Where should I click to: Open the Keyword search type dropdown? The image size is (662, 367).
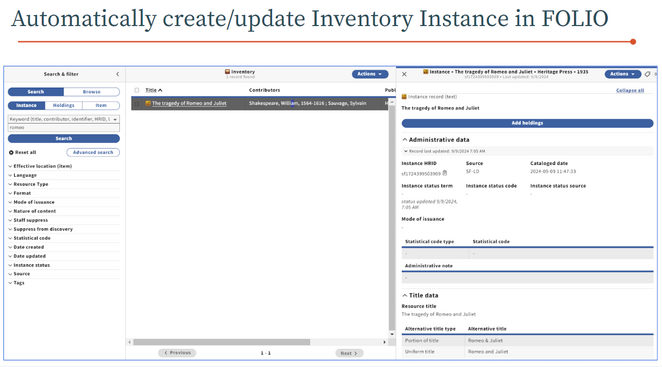64,119
